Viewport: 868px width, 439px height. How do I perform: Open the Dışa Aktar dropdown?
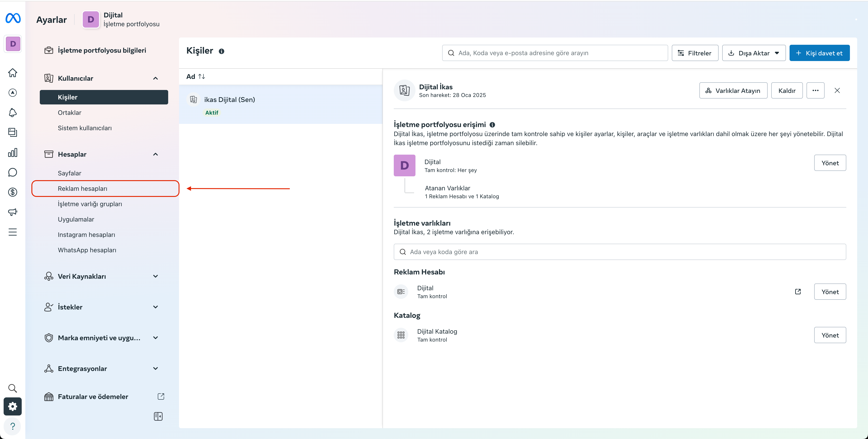pos(754,53)
